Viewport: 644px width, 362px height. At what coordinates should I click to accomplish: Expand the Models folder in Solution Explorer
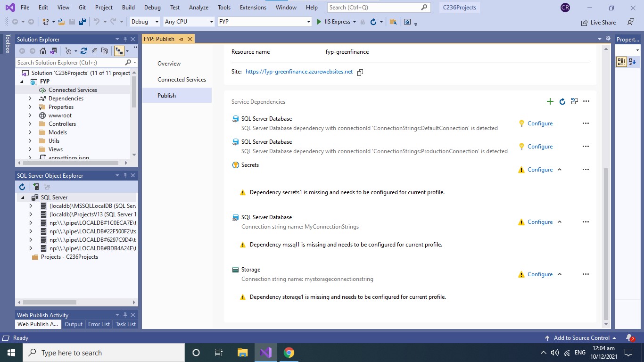[30, 132]
